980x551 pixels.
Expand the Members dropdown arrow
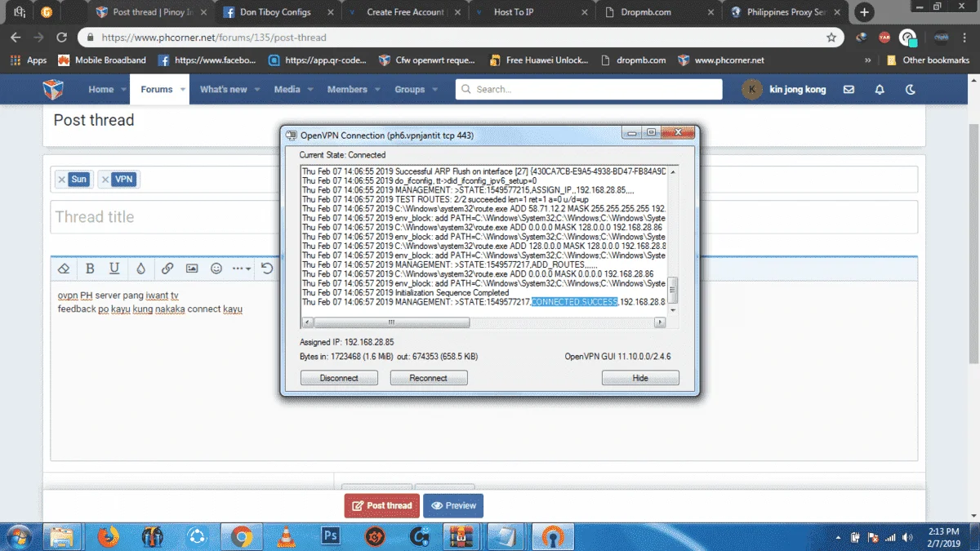click(x=377, y=90)
